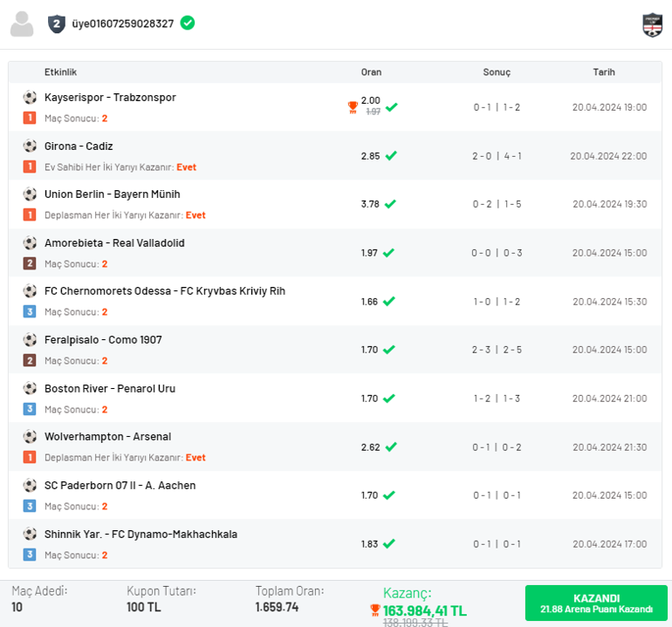This screenshot has width=672, height=627.
Task: Click the green verified checkmark beside username
Action: coord(188,23)
